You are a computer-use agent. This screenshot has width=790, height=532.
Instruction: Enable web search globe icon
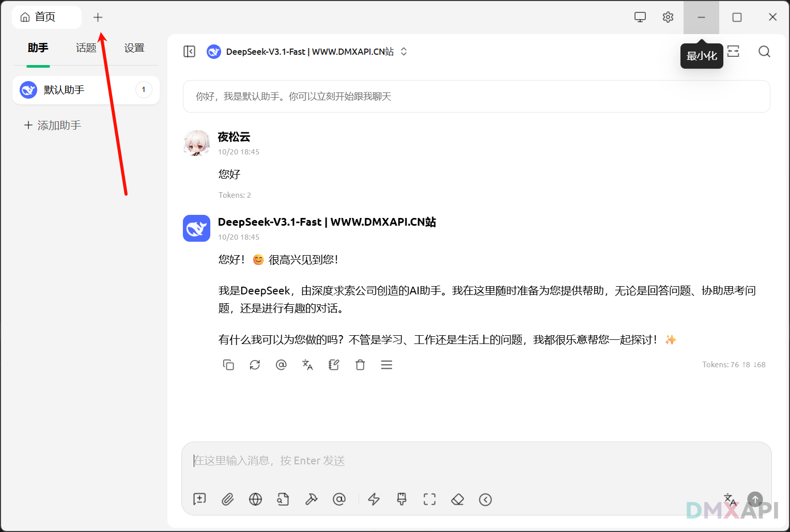(255, 499)
